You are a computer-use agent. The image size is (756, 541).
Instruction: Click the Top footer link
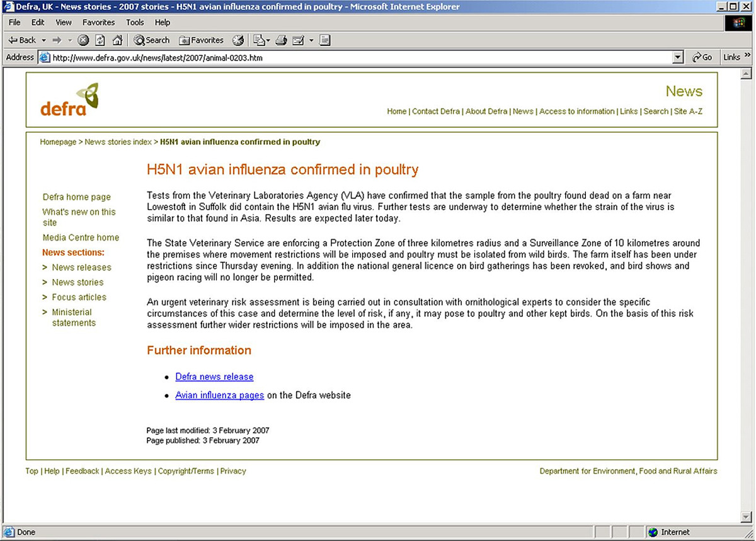pos(31,471)
